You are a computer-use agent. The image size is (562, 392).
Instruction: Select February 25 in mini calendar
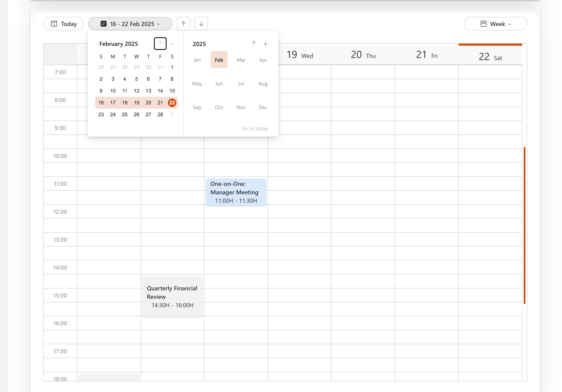tap(125, 114)
